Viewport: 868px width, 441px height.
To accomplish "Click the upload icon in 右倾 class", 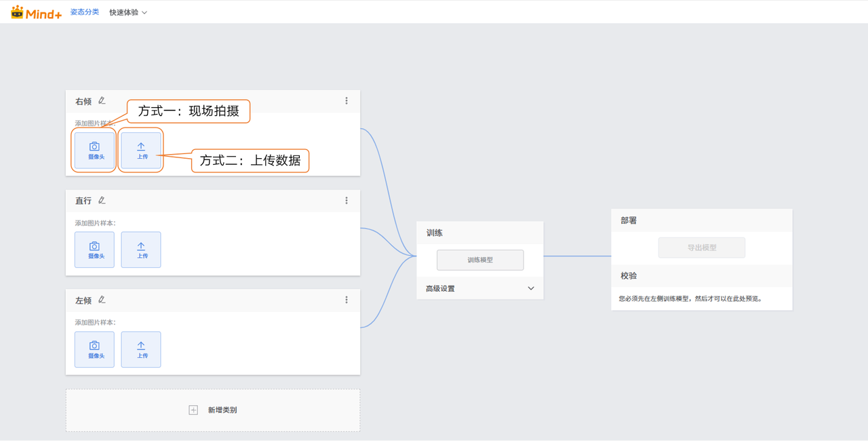I will tap(141, 147).
